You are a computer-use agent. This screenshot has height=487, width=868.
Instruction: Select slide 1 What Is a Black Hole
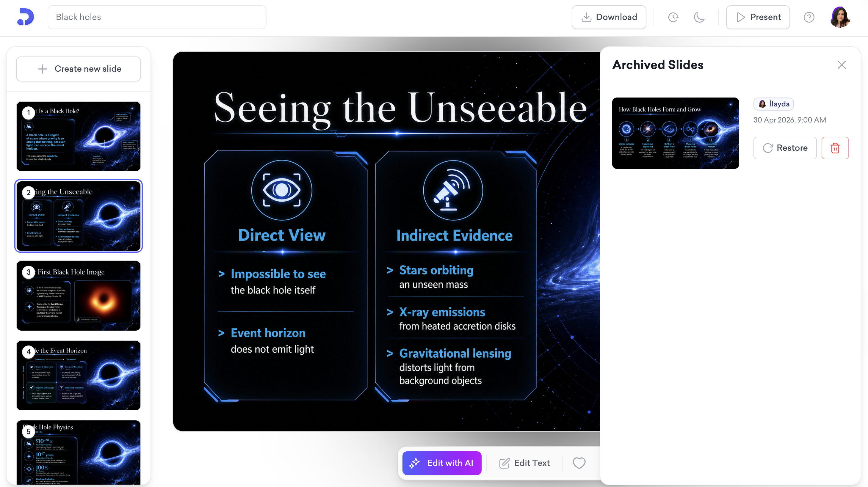79,136
